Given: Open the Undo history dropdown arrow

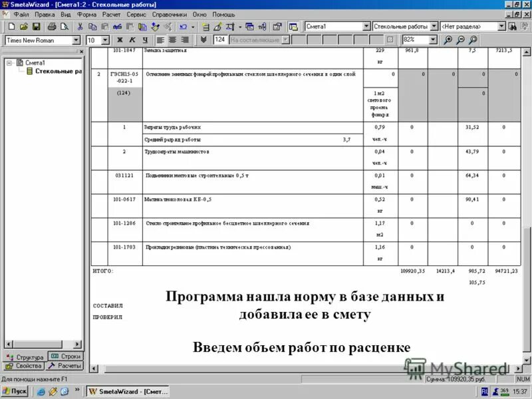Looking at the screenshot, I should tap(193, 27).
